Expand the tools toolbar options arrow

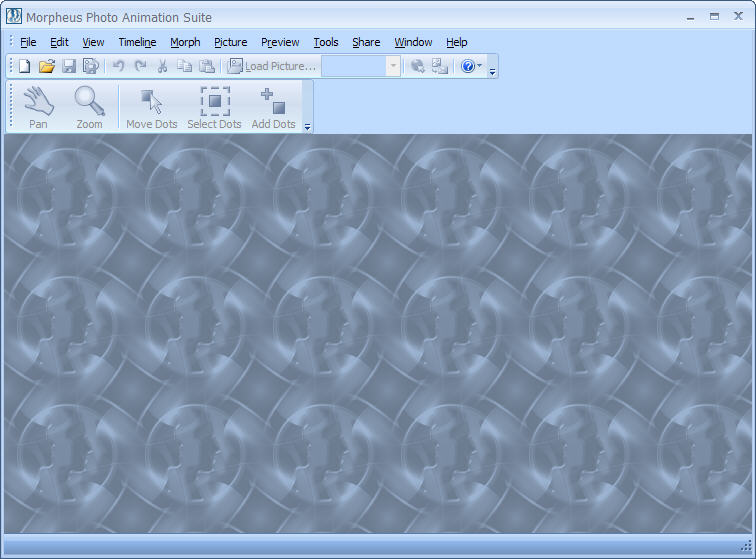(308, 127)
